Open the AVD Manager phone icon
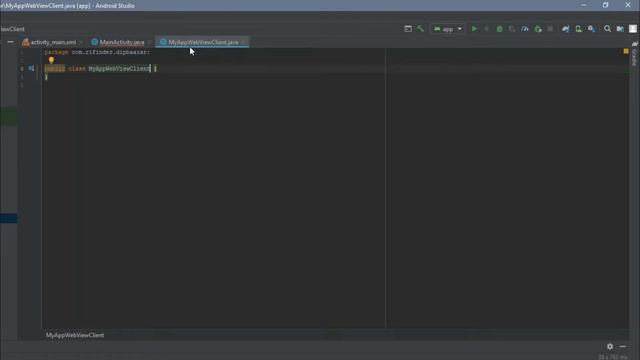This screenshot has height=360, width=640. click(578, 29)
